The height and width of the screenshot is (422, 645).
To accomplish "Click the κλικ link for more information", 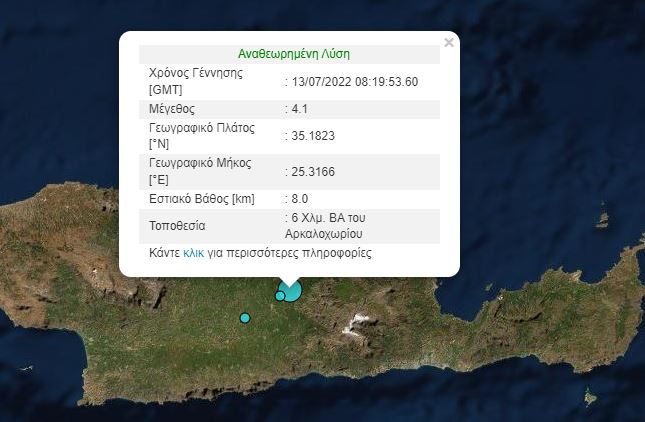I will (194, 254).
